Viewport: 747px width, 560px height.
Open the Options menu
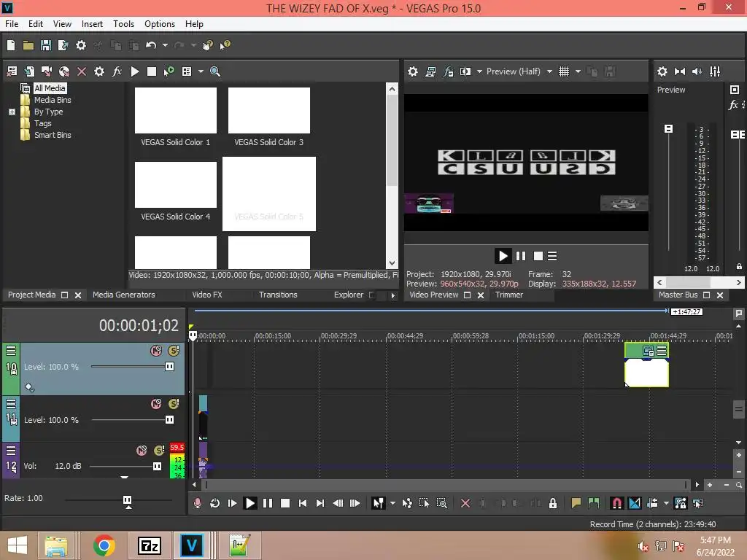coord(160,24)
